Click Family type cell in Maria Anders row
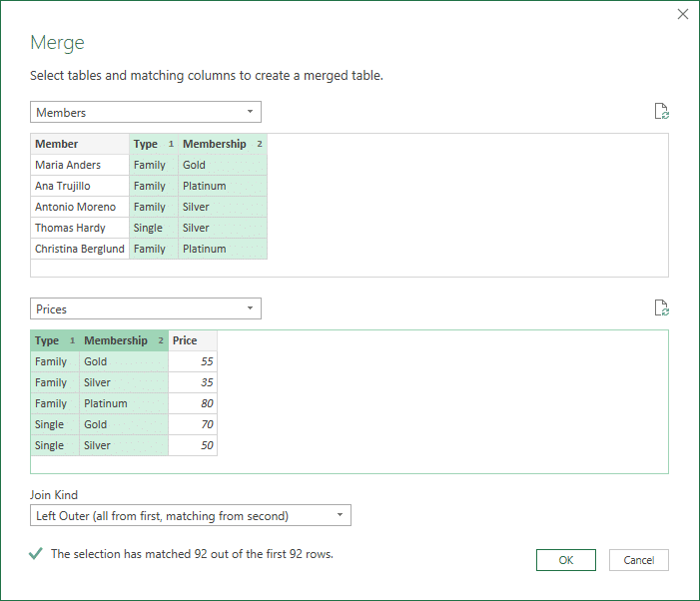Image resolution: width=700 pixels, height=601 pixels. coord(154,165)
